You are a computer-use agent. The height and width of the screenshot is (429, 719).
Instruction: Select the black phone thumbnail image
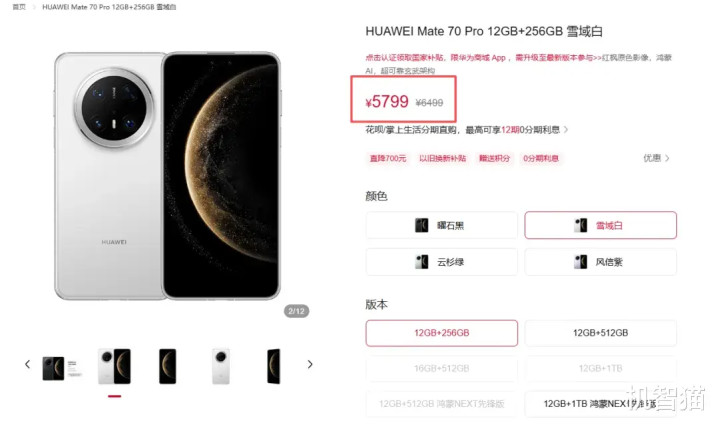pyautogui.click(x=61, y=368)
